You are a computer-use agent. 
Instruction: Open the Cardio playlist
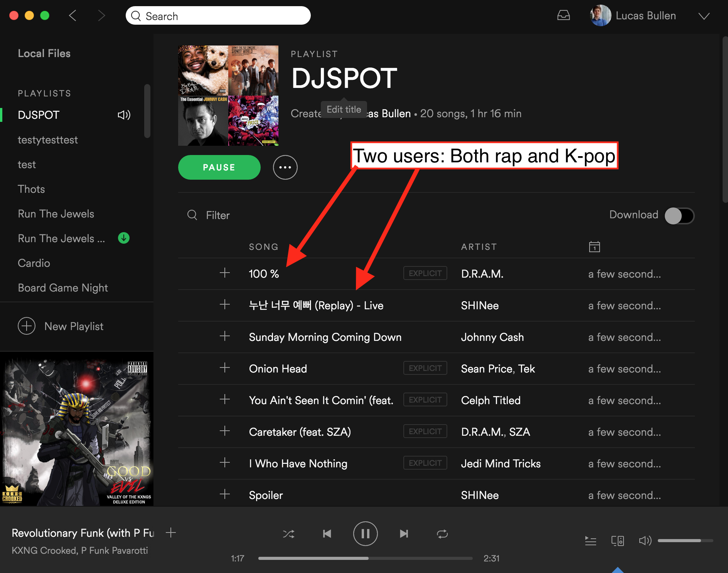click(x=34, y=263)
